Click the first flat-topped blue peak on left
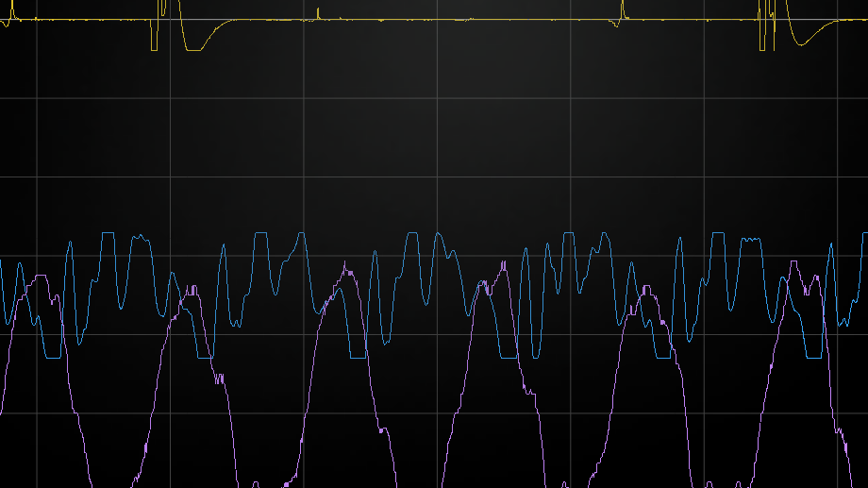Viewport: 868px width, 488px height. tap(108, 233)
